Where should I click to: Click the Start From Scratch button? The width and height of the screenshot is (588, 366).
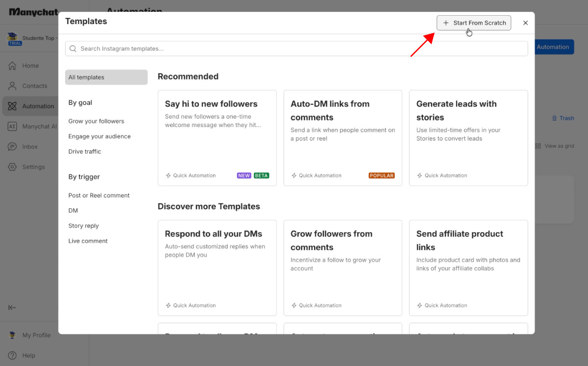[x=474, y=23]
